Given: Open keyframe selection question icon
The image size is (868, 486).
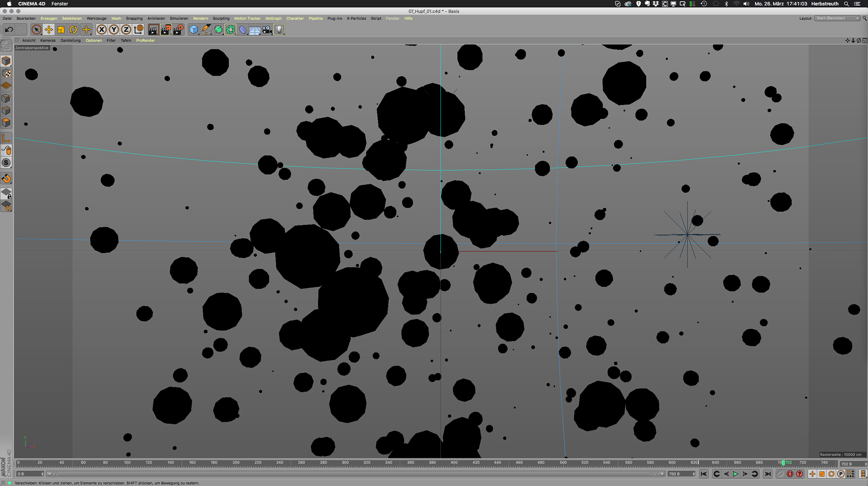Looking at the screenshot, I should tap(799, 474).
